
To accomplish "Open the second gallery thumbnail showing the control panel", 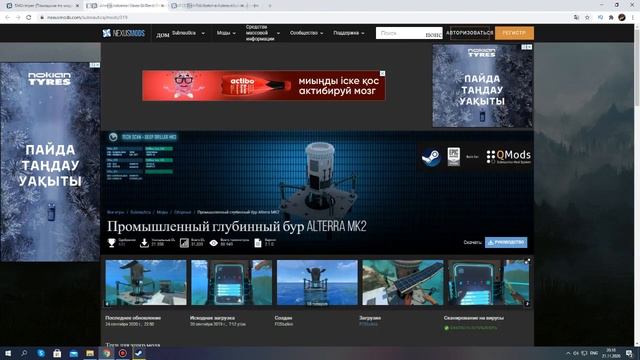I will 231,282.
